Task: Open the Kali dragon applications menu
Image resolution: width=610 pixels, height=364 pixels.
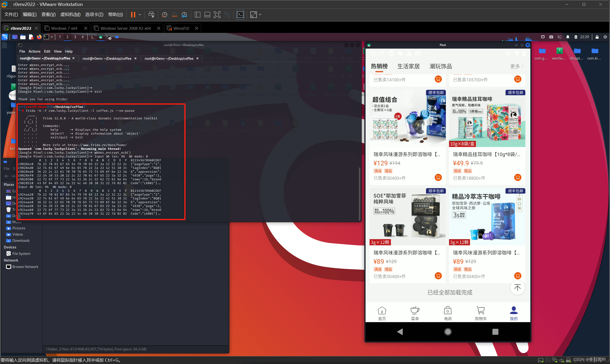Action: click(5, 37)
